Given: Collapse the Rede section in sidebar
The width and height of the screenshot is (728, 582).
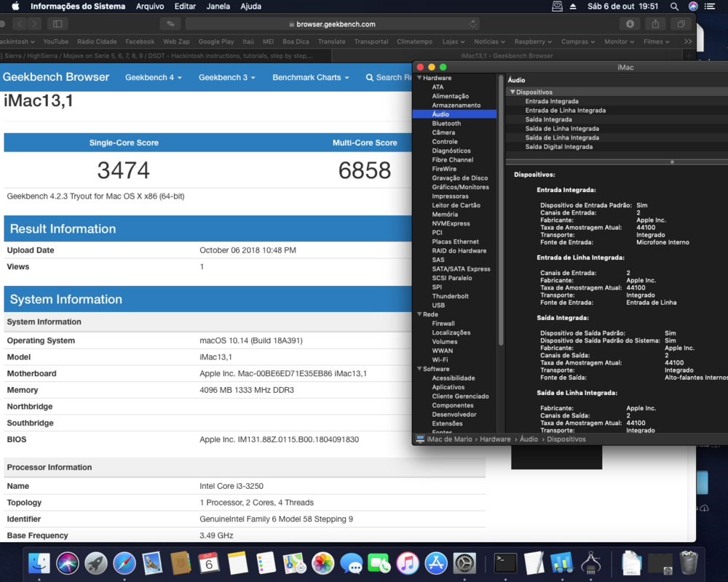Looking at the screenshot, I should pyautogui.click(x=419, y=314).
